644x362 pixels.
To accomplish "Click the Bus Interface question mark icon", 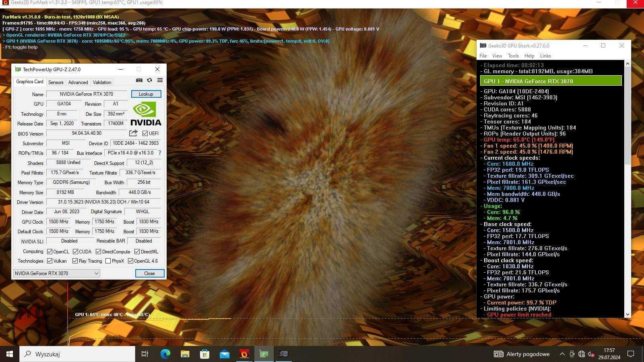I will coord(160,153).
